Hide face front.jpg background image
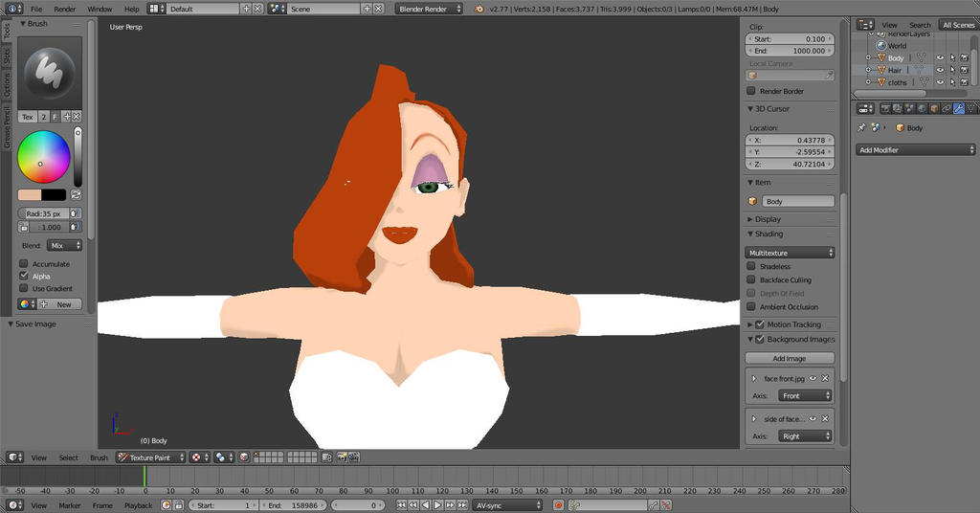The height and width of the screenshot is (513, 980). [x=813, y=379]
